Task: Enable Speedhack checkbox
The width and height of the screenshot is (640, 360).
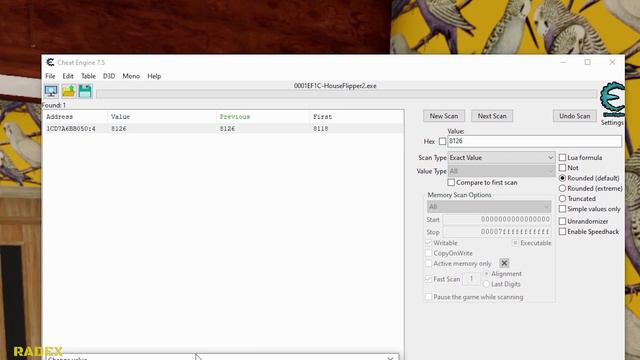Action: click(x=562, y=231)
